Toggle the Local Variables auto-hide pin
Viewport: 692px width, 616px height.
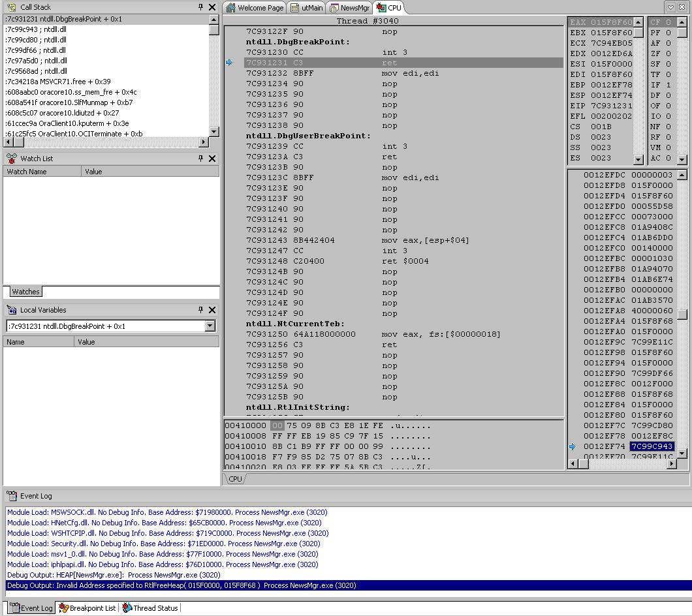point(200,310)
